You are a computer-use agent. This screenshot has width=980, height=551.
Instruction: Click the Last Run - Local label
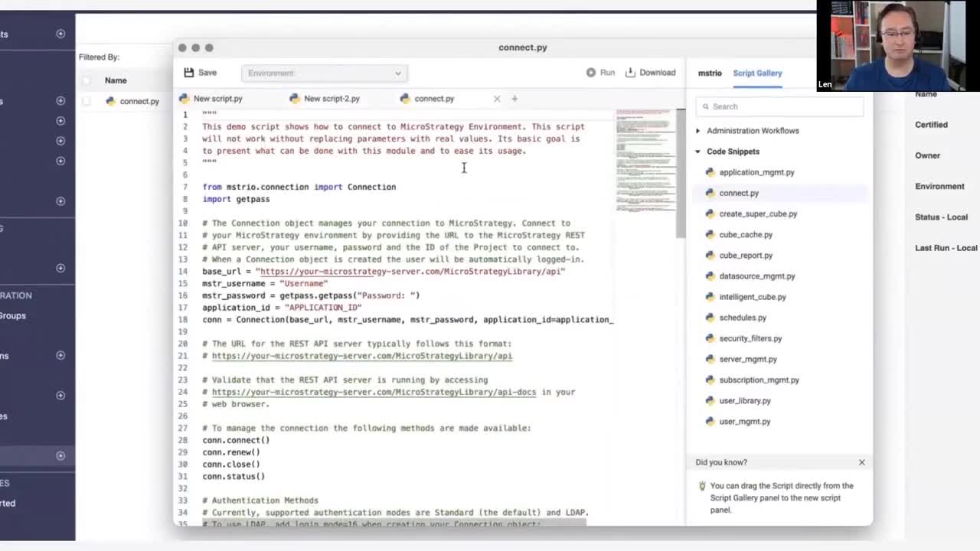point(946,248)
